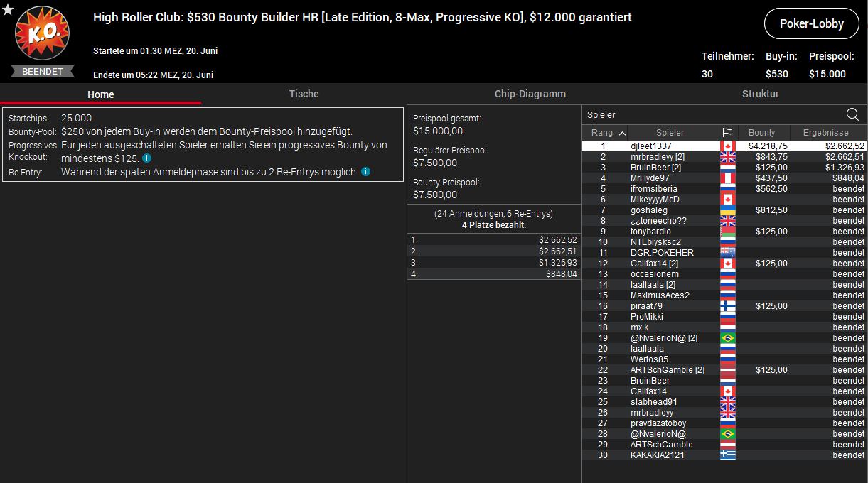Select player row mrbradleyy [2] at rank 2
Screen dimensions: 868x483
pos(657,157)
